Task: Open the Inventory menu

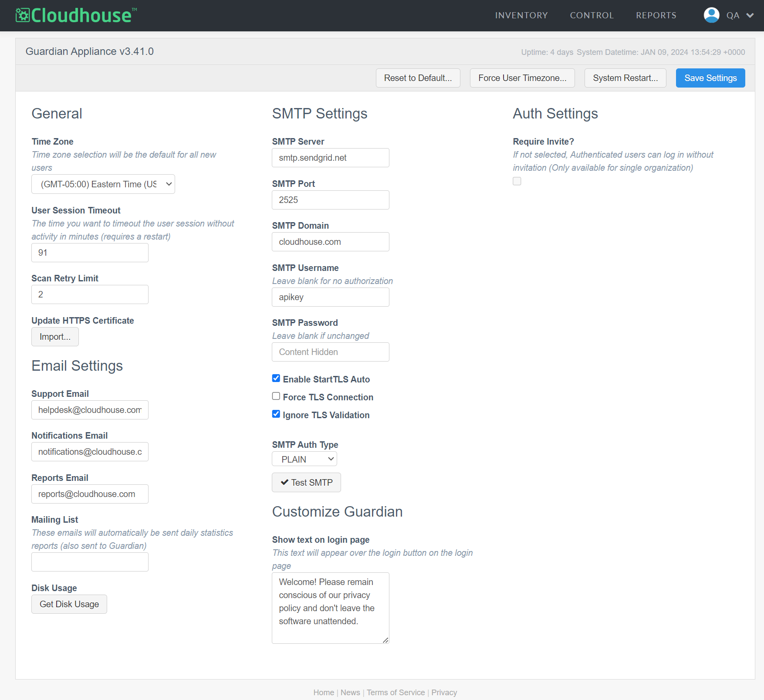Action: (x=521, y=15)
